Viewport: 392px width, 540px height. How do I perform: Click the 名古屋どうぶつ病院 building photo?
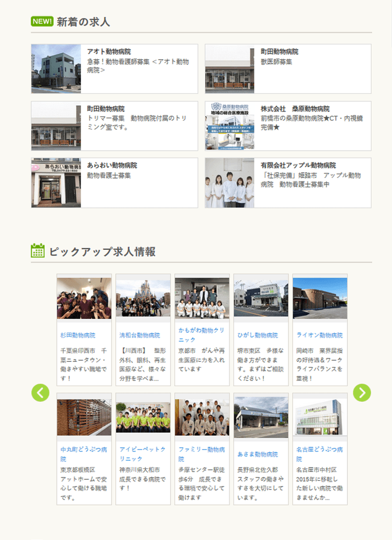coord(320,417)
